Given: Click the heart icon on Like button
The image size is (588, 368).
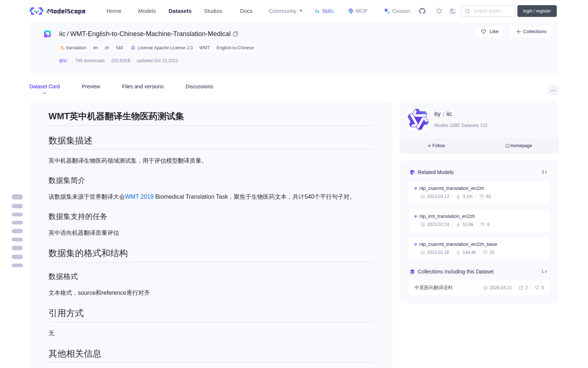Looking at the screenshot, I should pos(484,32).
